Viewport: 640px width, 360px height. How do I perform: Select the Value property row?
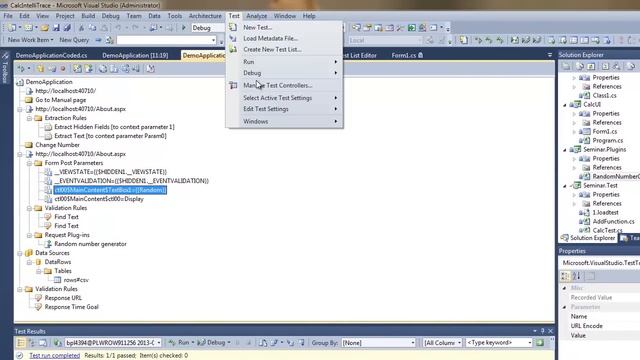pos(600,335)
